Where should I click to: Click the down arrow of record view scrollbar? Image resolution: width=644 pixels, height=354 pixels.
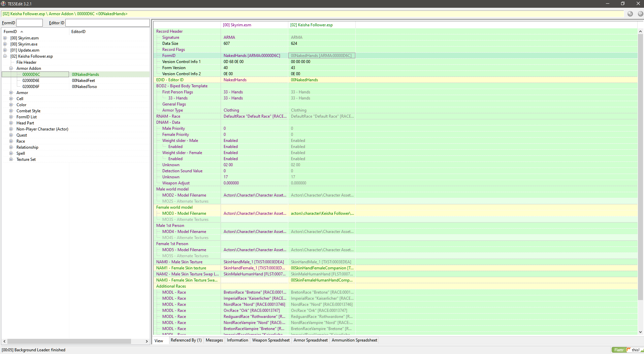point(640,332)
